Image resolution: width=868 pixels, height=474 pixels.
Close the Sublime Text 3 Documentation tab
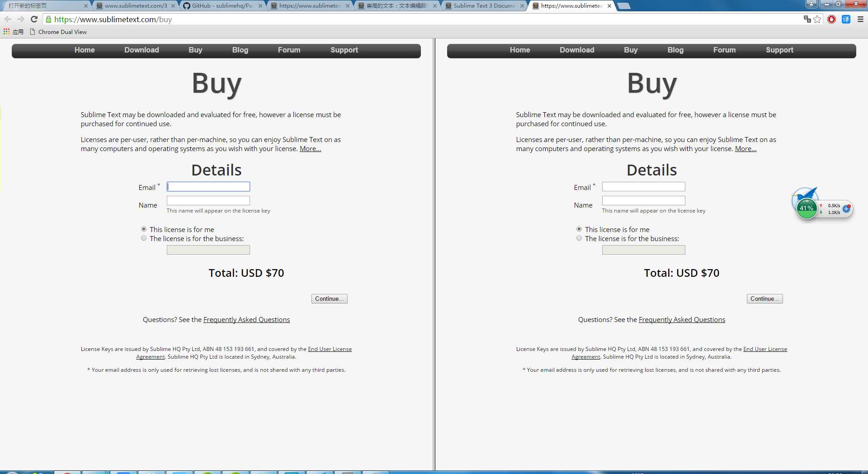(x=522, y=6)
